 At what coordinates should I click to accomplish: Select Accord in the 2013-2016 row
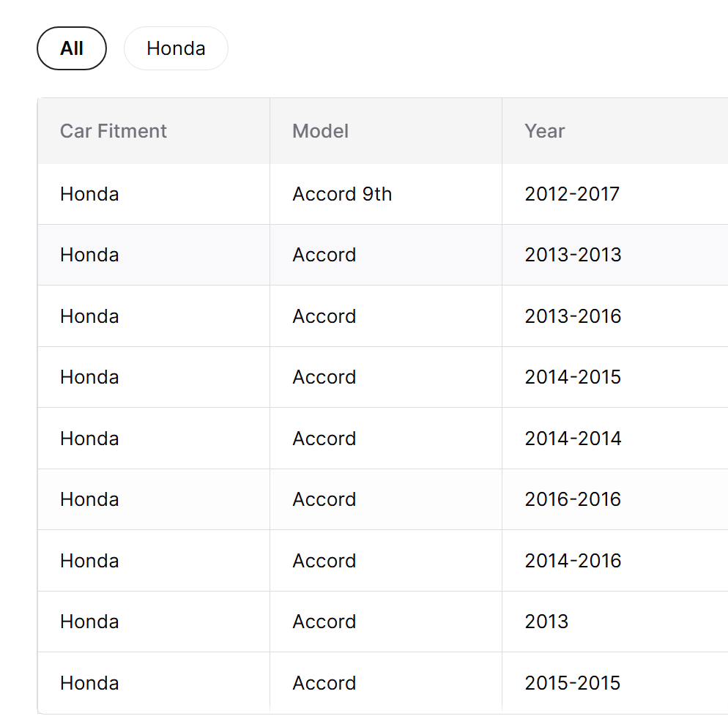pyautogui.click(x=324, y=316)
